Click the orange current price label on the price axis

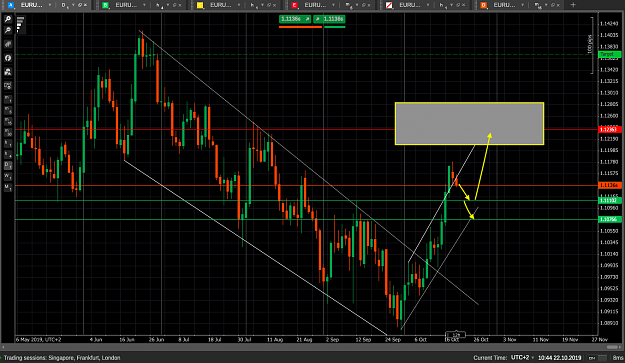click(609, 185)
